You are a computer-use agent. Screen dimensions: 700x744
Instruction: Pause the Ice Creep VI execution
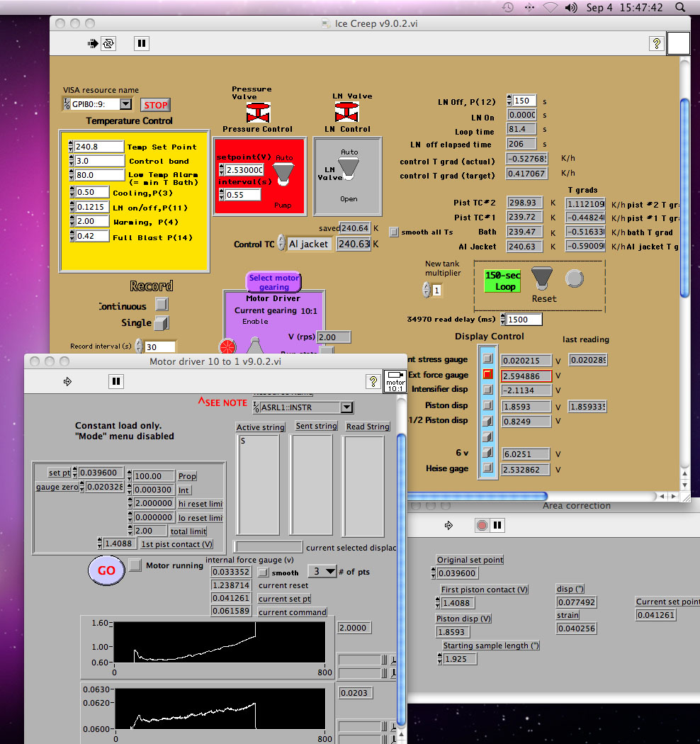[142, 43]
